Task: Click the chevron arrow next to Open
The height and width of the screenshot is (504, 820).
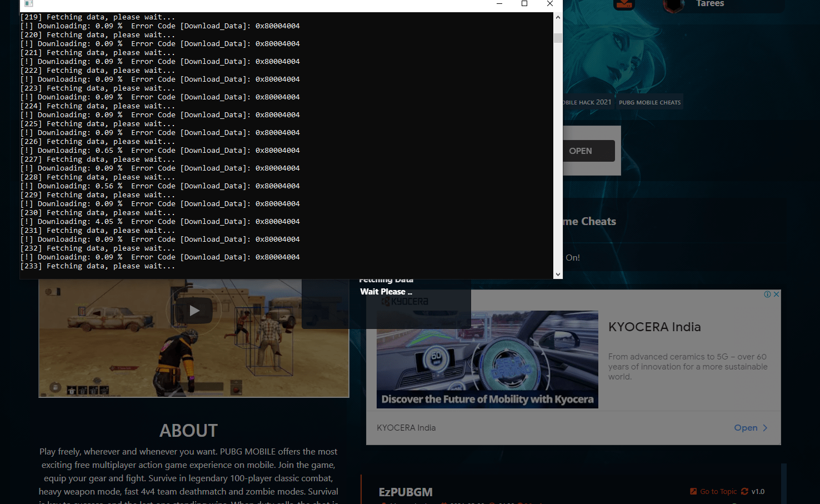Action: click(x=765, y=427)
